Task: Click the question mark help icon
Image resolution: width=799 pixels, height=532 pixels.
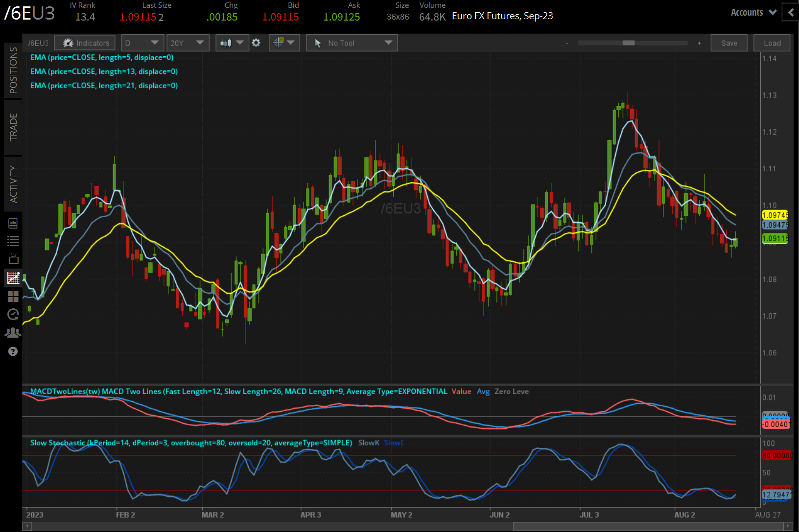Action: [13, 351]
